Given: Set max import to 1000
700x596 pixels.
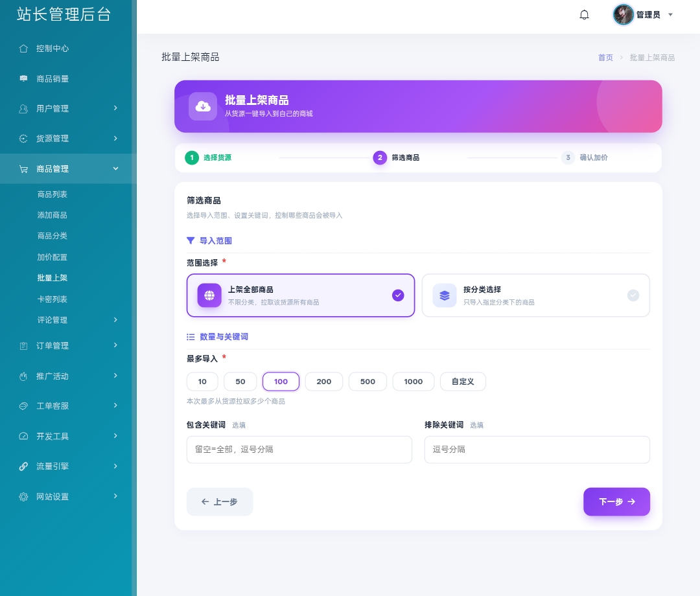Looking at the screenshot, I should click(414, 382).
